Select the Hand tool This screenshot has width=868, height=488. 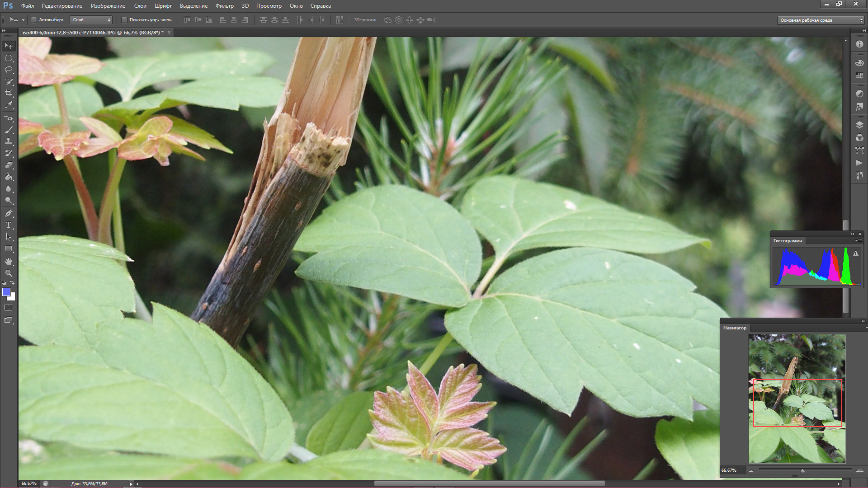point(9,262)
